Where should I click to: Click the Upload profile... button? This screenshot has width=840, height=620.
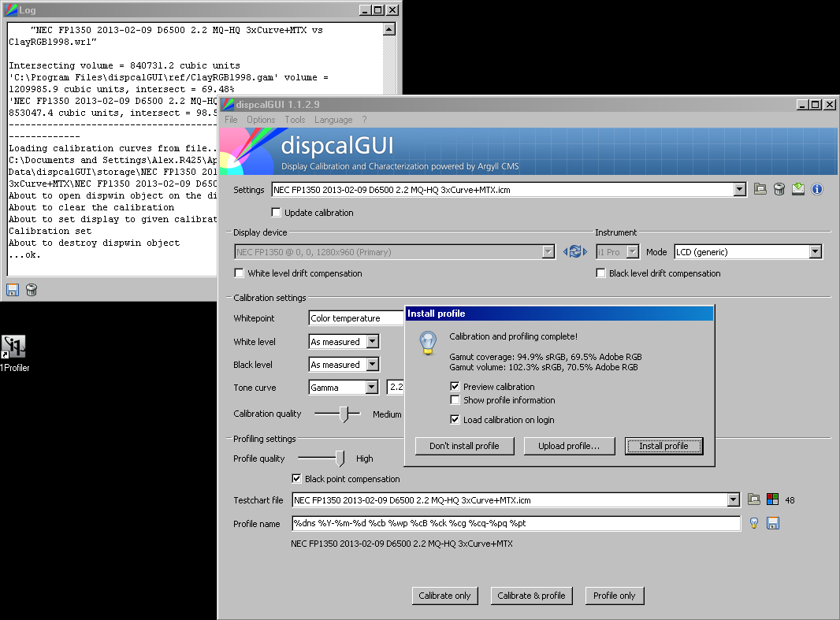point(569,446)
